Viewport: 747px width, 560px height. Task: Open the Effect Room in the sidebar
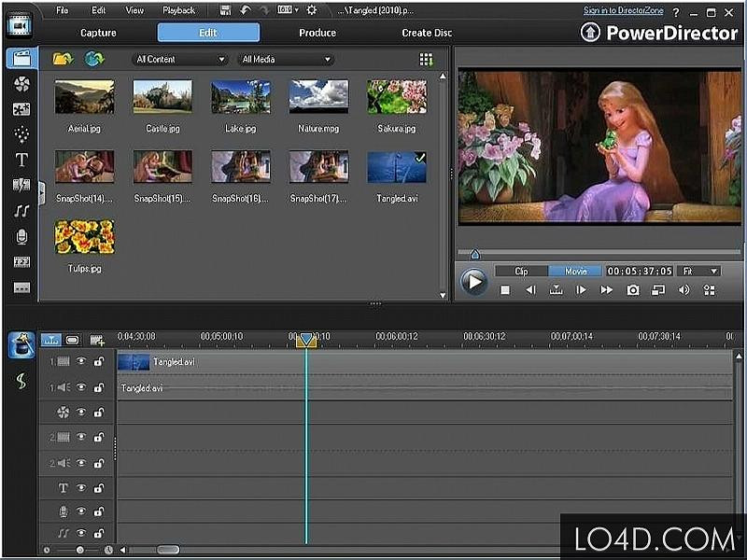pos(21,84)
